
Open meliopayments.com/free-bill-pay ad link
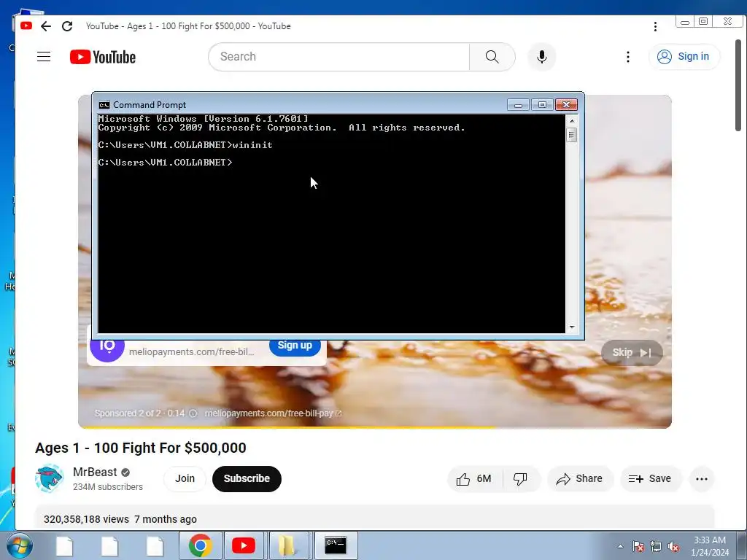[273, 413]
